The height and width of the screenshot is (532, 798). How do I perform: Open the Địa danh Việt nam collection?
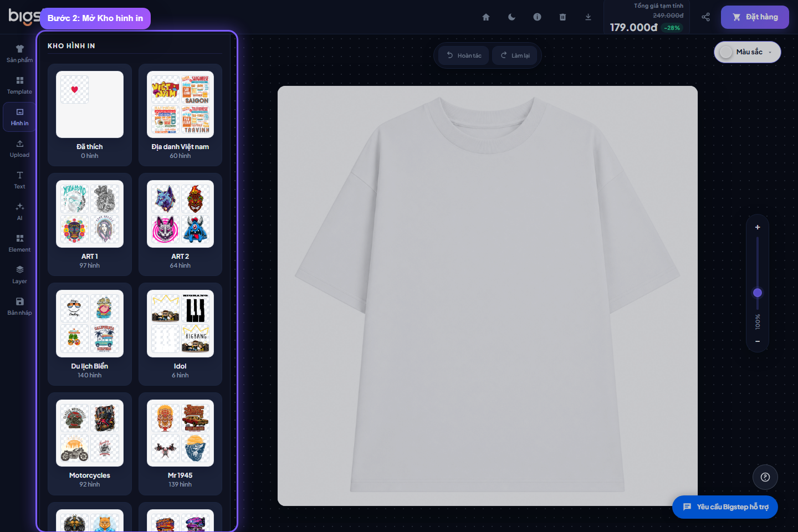(180, 115)
